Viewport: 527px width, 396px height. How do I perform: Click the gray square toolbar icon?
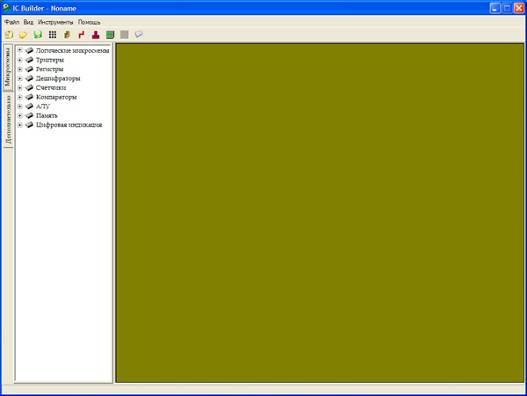[x=124, y=35]
